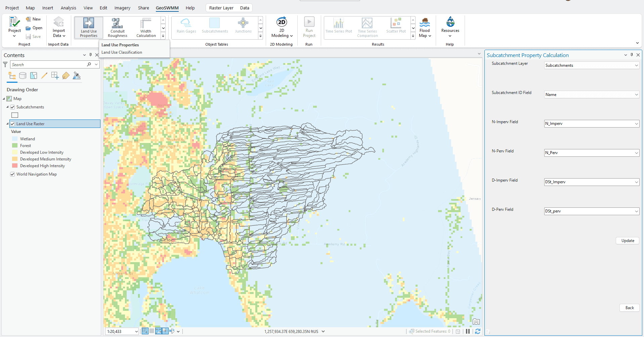Image resolution: width=644 pixels, height=337 pixels.
Task: Open the Import Data tool
Action: pyautogui.click(x=59, y=27)
